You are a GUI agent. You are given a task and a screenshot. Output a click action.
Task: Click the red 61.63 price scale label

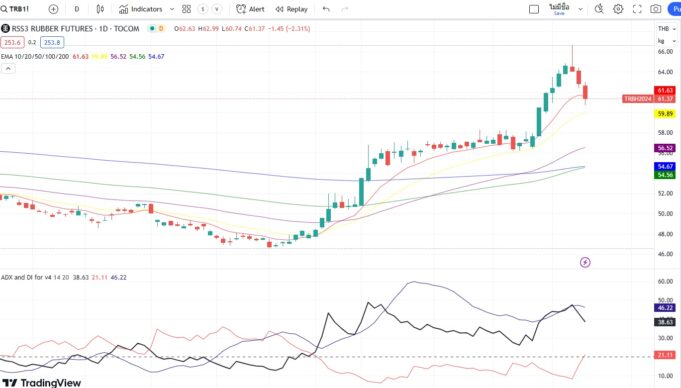[x=664, y=90]
